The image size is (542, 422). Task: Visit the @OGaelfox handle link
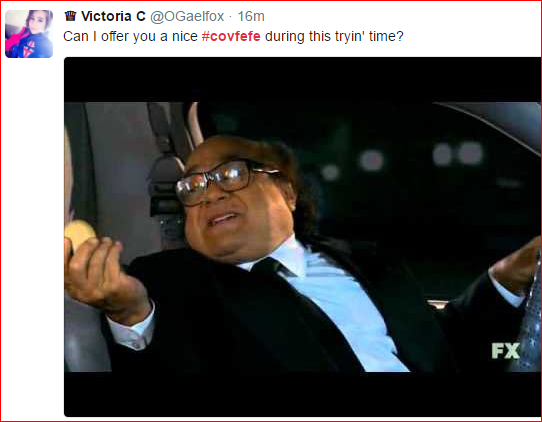pos(187,16)
